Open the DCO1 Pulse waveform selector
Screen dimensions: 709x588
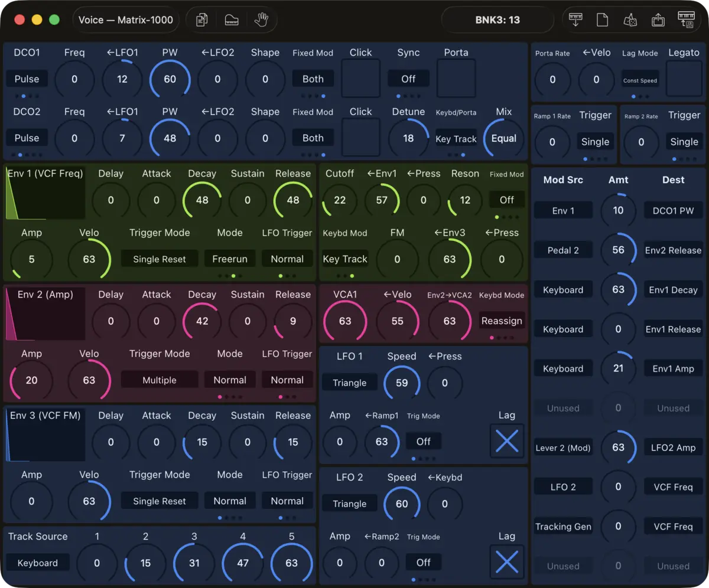(x=27, y=79)
